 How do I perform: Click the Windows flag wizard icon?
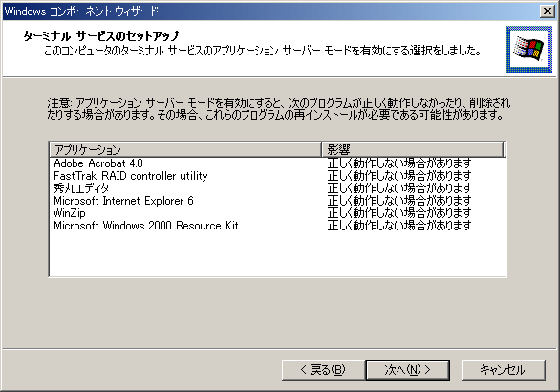pos(528,50)
